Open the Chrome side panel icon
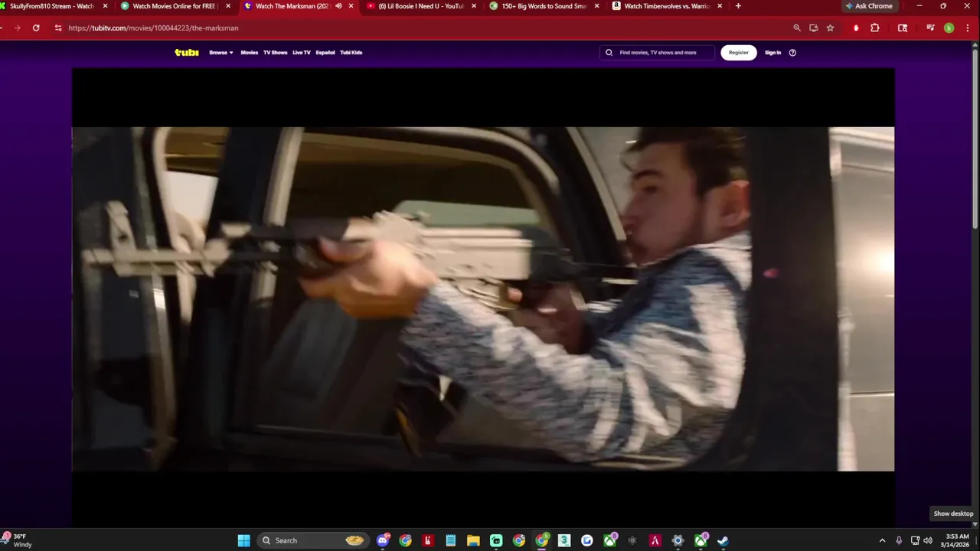This screenshot has width=980, height=551. (903, 28)
